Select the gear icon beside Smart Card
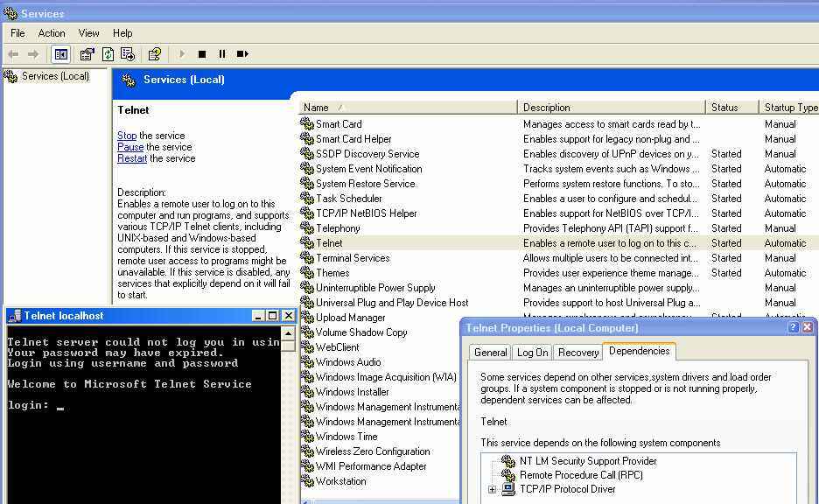The width and height of the screenshot is (819, 504). [307, 123]
